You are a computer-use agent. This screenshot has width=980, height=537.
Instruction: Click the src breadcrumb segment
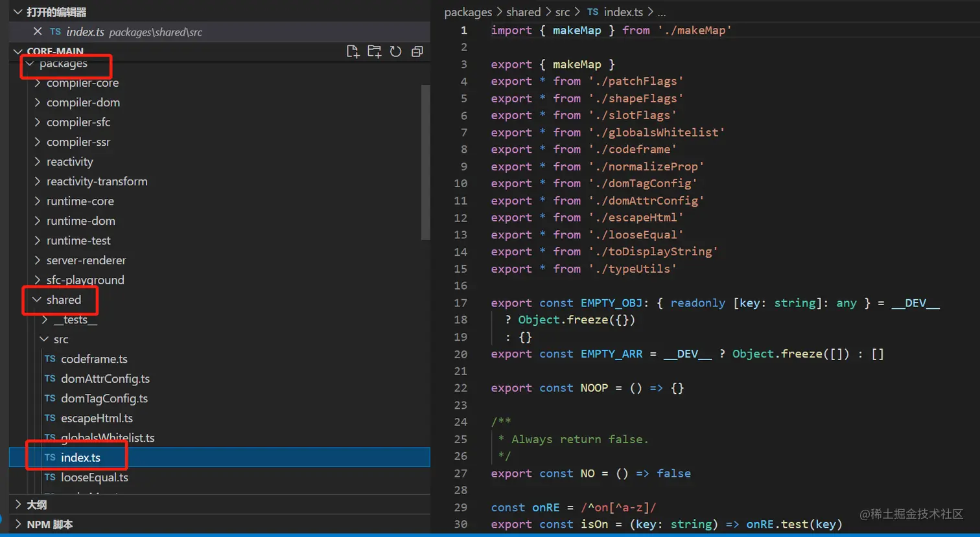[563, 12]
